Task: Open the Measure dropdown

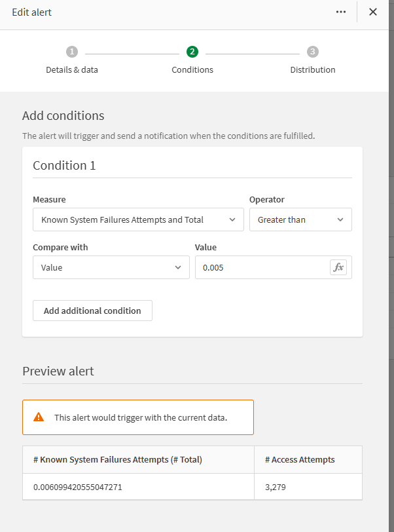Action: [138, 219]
